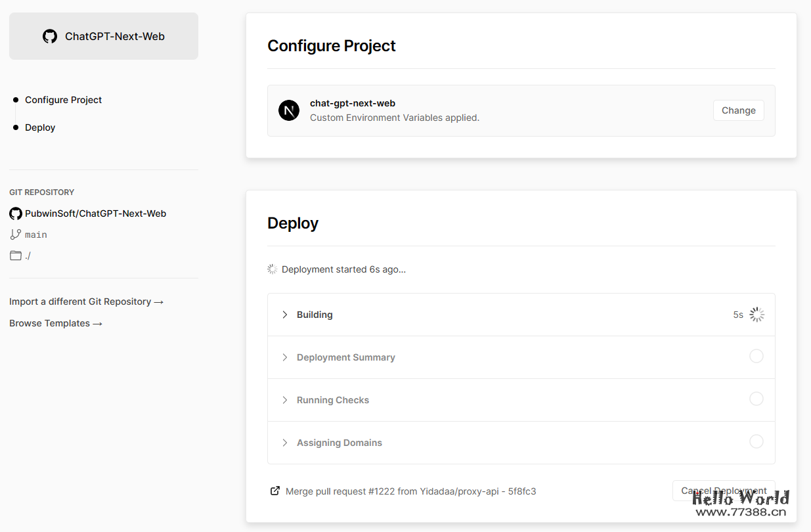This screenshot has width=811, height=532.
Task: Click the GitHub icon beside ChatGPT-Next-Web title
Action: [x=50, y=36]
